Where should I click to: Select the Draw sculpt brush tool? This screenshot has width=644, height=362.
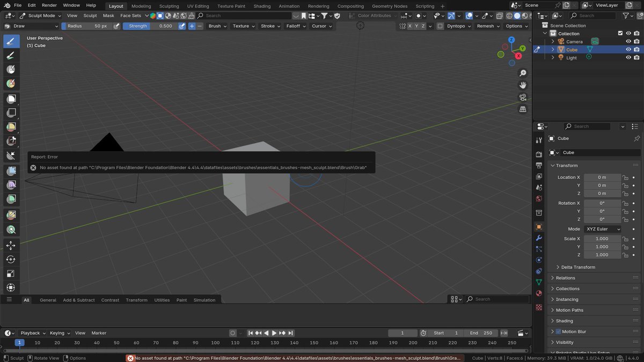[x=11, y=41]
